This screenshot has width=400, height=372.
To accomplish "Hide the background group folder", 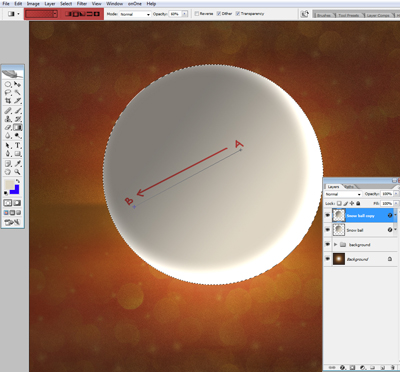I will pyautogui.click(x=327, y=244).
